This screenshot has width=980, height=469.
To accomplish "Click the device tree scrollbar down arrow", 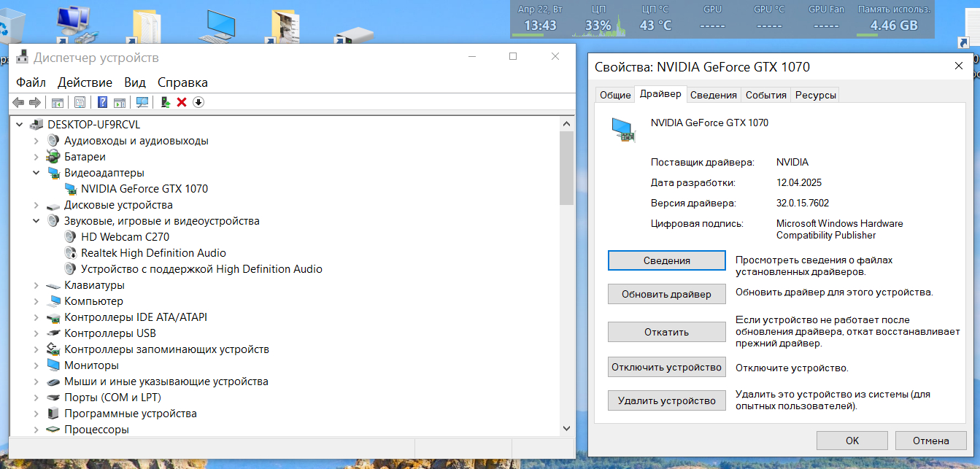I will pyautogui.click(x=567, y=429).
